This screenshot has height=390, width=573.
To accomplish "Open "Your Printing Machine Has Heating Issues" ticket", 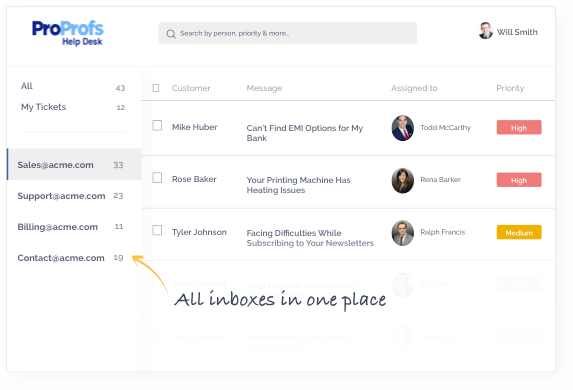I will click(x=299, y=185).
